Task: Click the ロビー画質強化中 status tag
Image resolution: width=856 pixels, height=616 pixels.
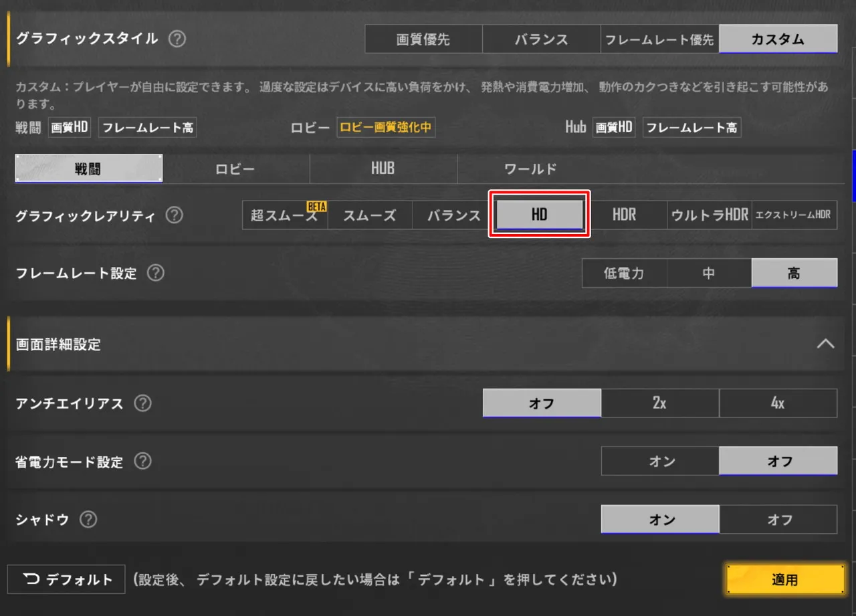Action: click(386, 127)
